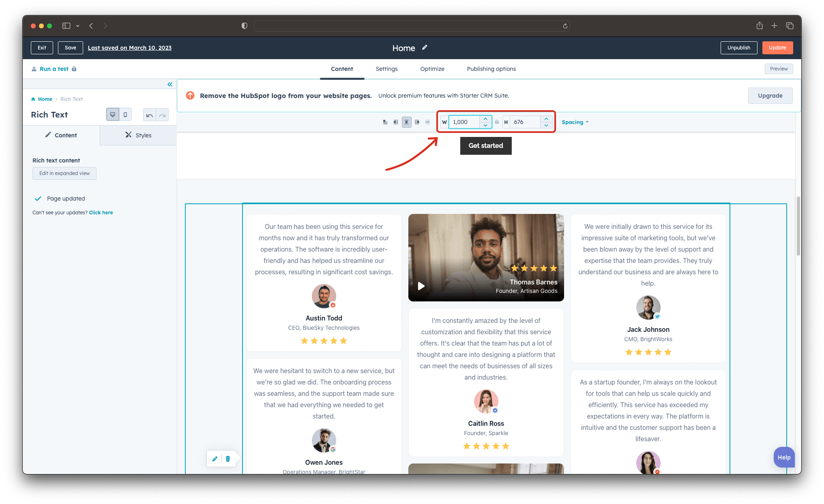Screen dimensions: 824x504
Task: Open the Help chat button
Action: [784, 457]
